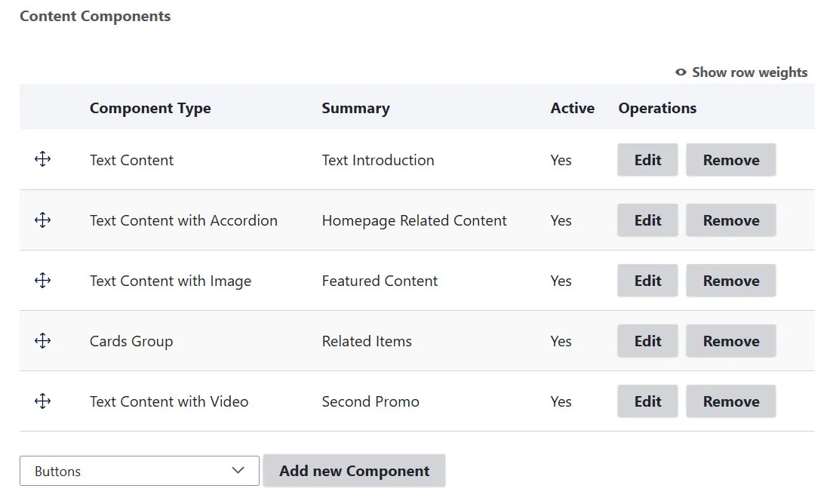The height and width of the screenshot is (504, 833).
Task: Click the drag handle for Text Content with Image
Action: pos(42,280)
